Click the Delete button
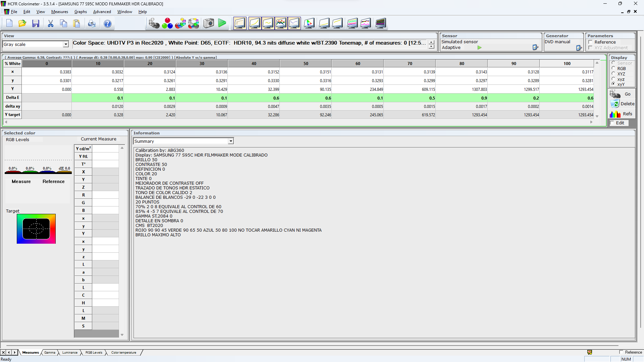Screen dimensions: 644x362 (622, 104)
